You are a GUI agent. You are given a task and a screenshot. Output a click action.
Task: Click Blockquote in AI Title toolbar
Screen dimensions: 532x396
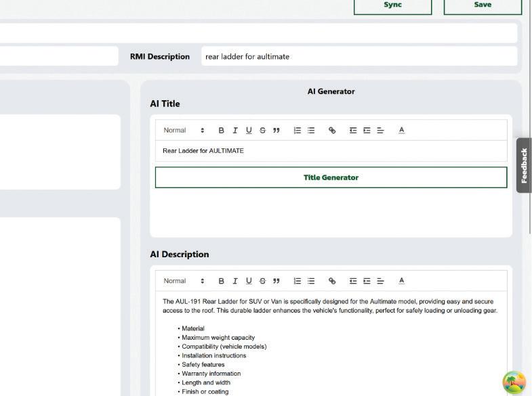pyautogui.click(x=277, y=131)
